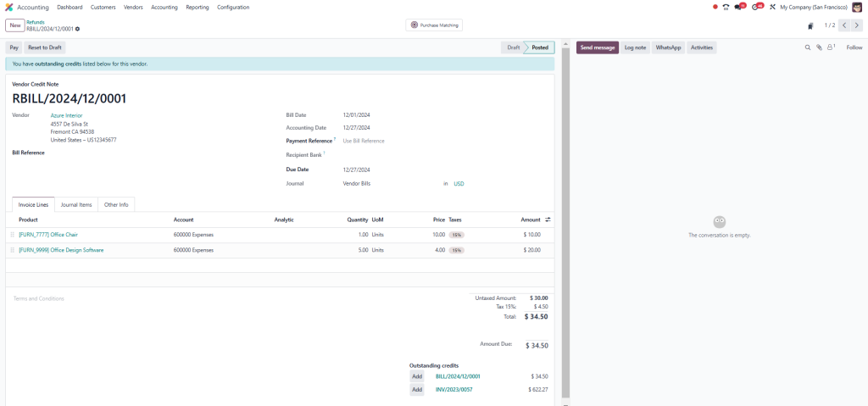Click the 15% tax tag on Office Chair line
Screen dimensions: 868x406
pos(456,235)
